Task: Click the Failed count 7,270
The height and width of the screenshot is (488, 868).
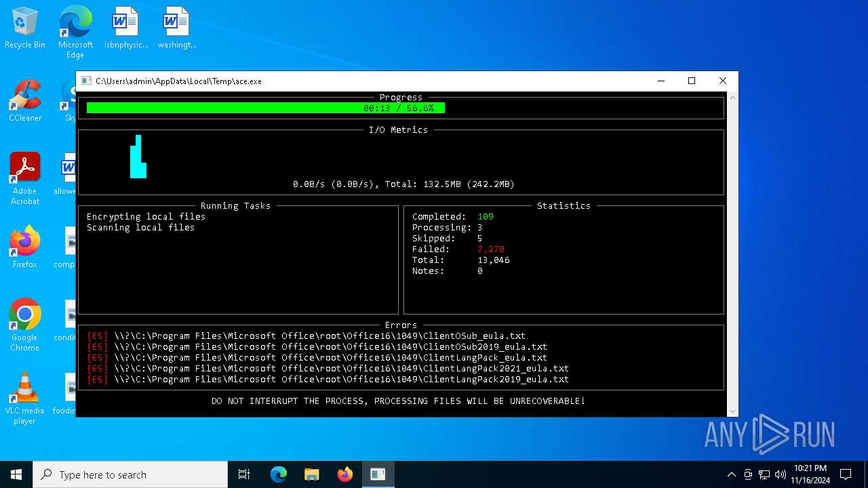Action: click(491, 249)
